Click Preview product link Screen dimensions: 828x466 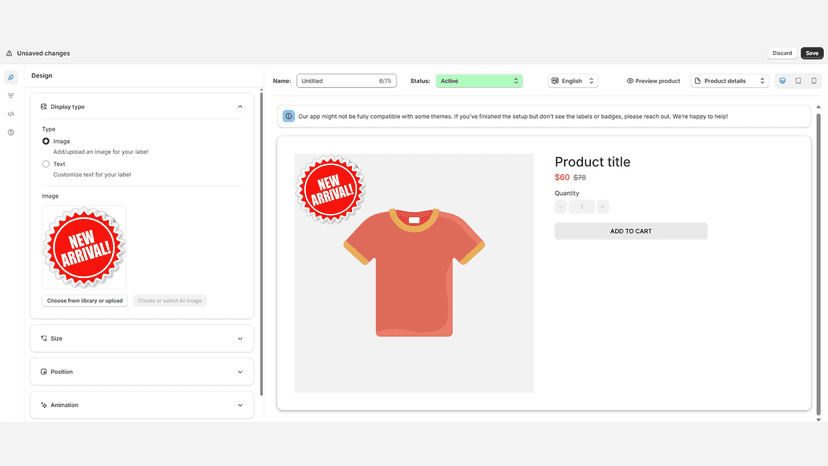tap(653, 81)
